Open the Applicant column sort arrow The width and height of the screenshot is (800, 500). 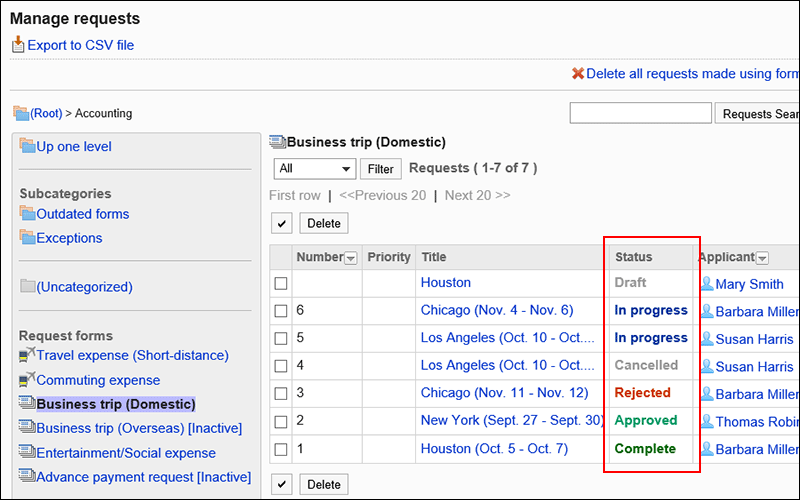pos(762,258)
